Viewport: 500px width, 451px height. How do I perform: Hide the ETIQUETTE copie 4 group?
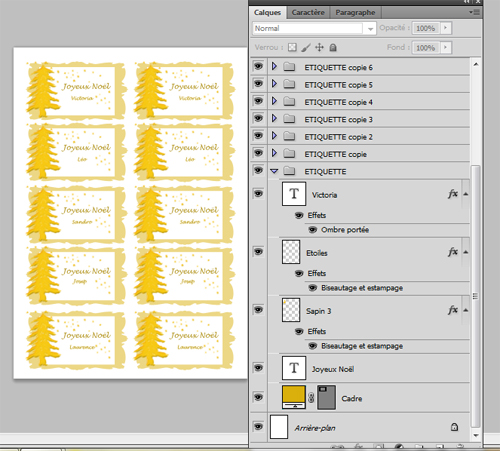(x=258, y=101)
